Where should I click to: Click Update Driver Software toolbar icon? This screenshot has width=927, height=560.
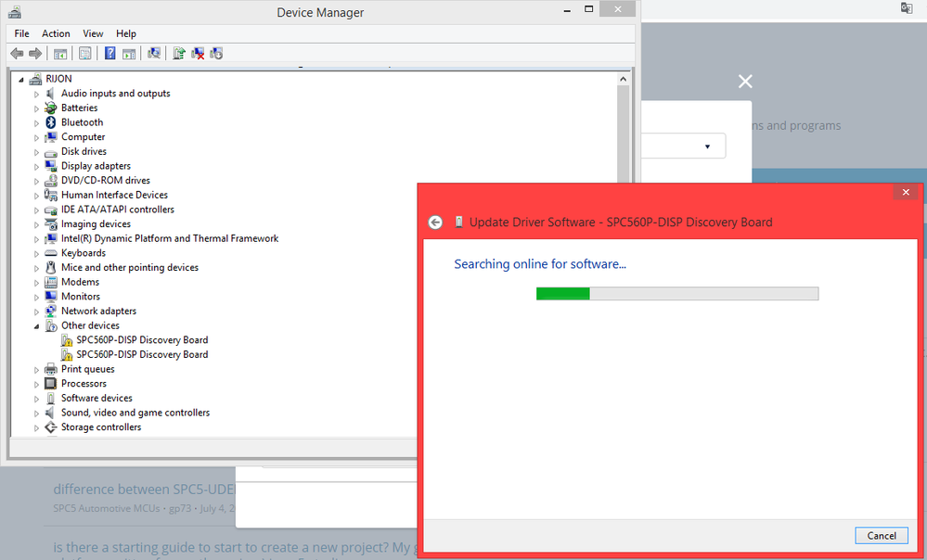[179, 54]
